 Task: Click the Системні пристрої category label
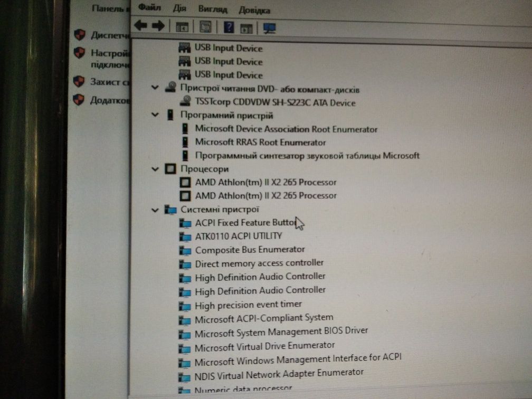click(220, 210)
